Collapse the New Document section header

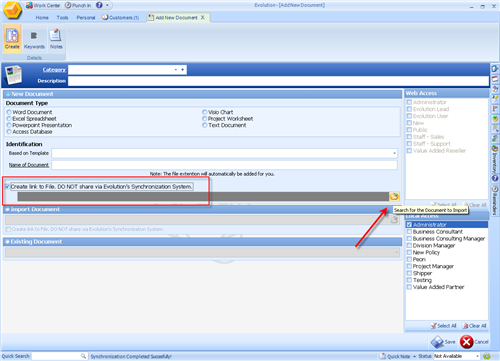(202, 94)
